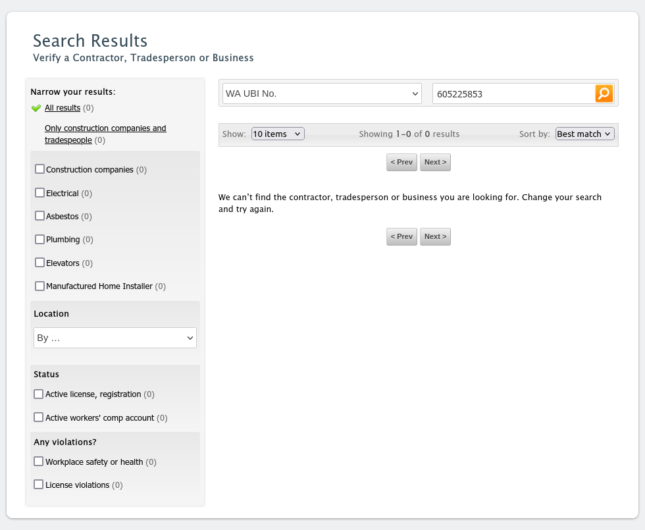Check Workplace safety or health violations
This screenshot has height=530, width=645.
[x=39, y=462]
